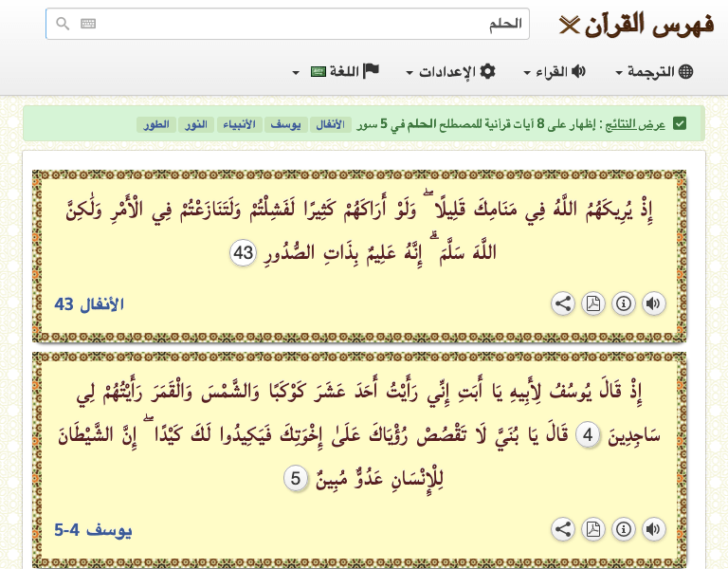The width and height of the screenshot is (728, 569).
Task: Open the virtual keyboard icon in search box
Action: [88, 24]
